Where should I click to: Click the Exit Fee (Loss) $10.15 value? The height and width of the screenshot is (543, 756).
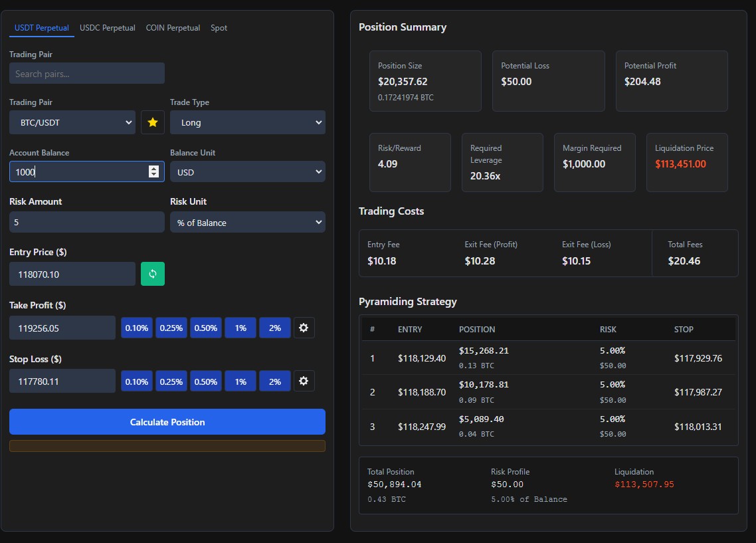tap(576, 261)
